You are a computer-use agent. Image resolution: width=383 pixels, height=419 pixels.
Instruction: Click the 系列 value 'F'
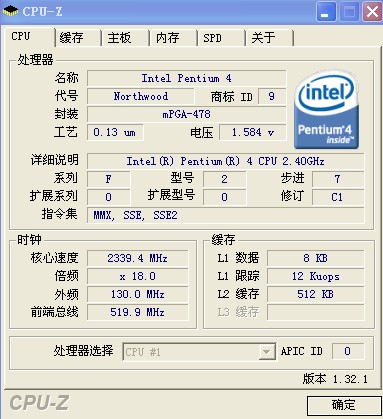tap(109, 179)
